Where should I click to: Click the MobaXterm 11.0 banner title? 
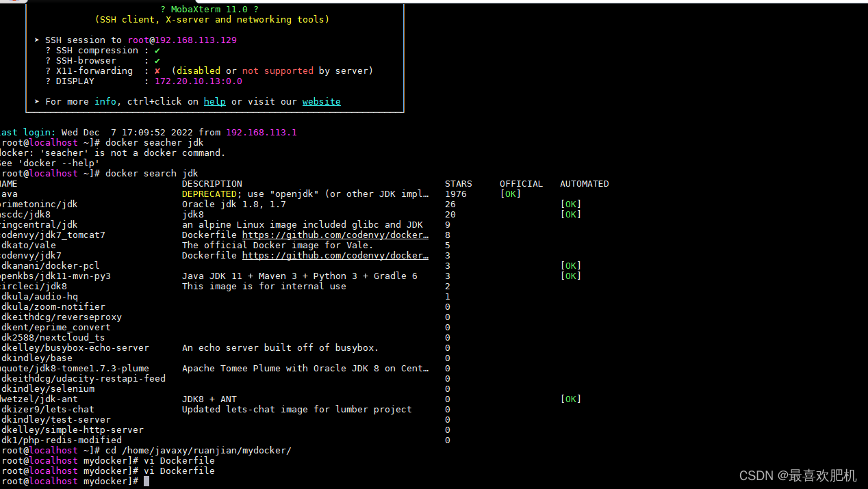click(209, 9)
